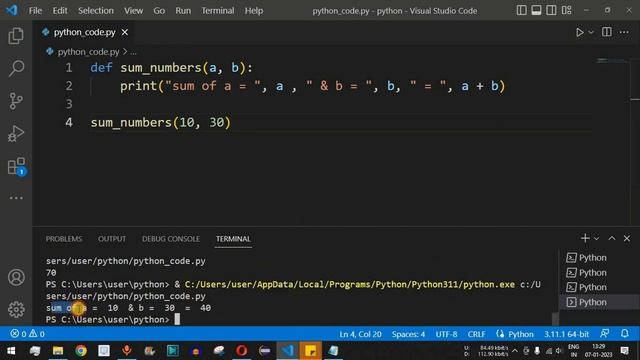Open the Run menu
The image size is (640, 360).
pos(183,11)
